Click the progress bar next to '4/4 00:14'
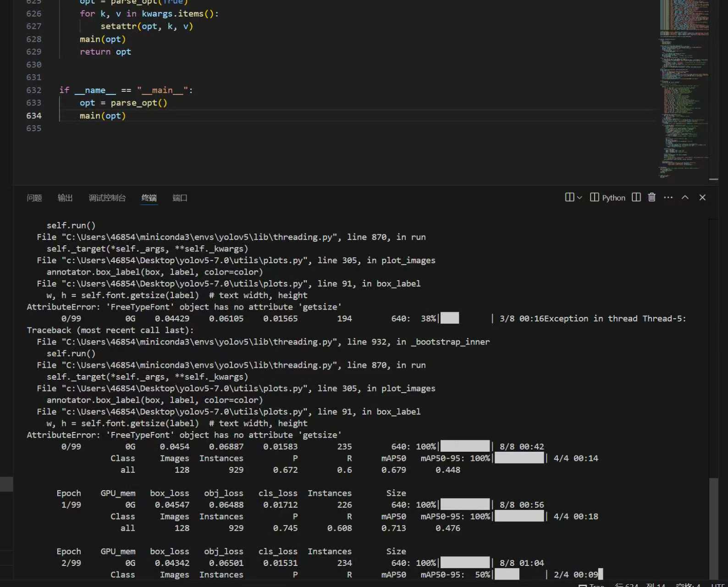Screen dimensions: 728x587 coord(519,458)
